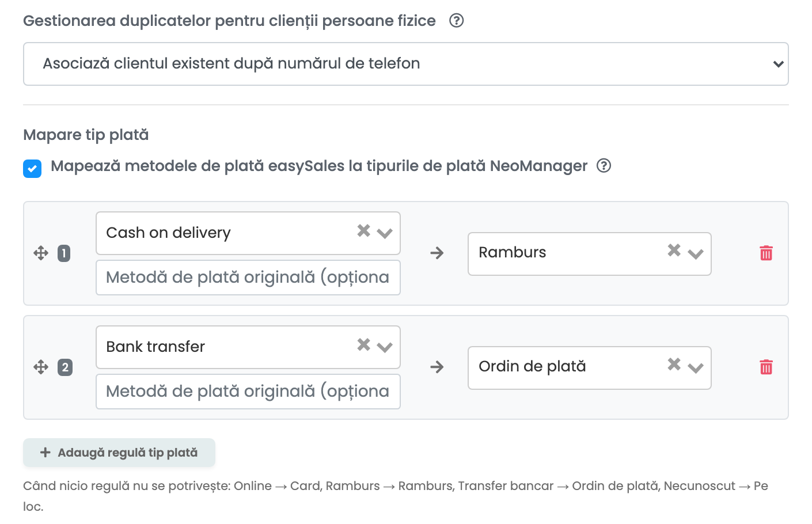The height and width of the screenshot is (524, 812).
Task: Click the rule number 2 badge
Action: pyautogui.click(x=65, y=367)
